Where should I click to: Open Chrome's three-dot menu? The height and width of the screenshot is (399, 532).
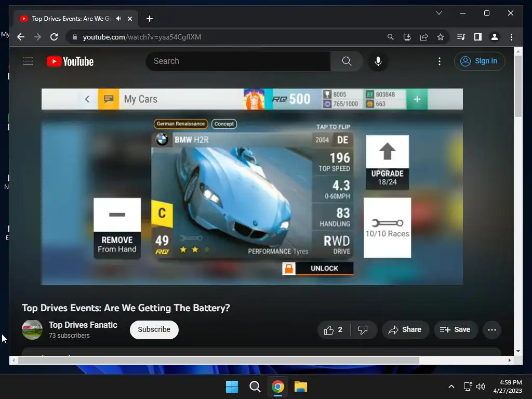511,37
